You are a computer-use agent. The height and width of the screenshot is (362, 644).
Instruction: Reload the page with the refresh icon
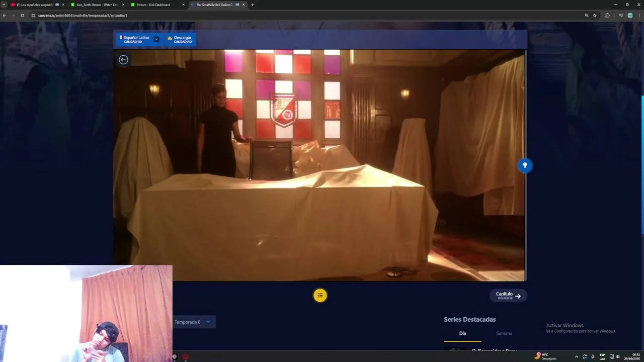[x=22, y=16]
